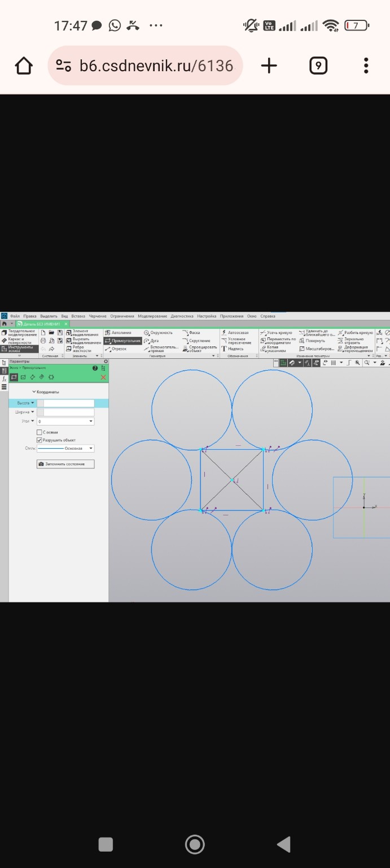
Task: Enable the С осями checkbox
Action: tap(40, 432)
